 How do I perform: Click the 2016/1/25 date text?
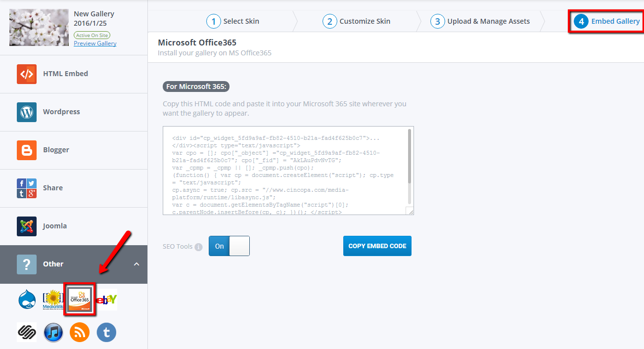click(x=90, y=23)
